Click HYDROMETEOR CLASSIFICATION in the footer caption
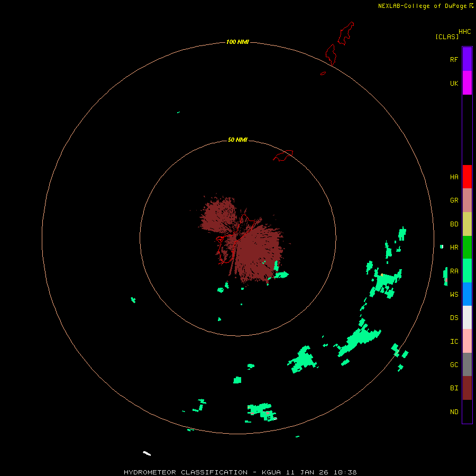476x476 pixels. coord(186,472)
